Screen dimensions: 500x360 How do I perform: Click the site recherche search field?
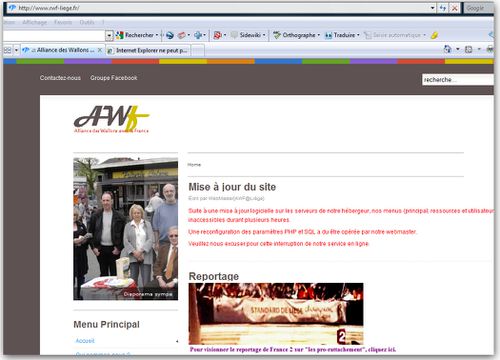coord(458,80)
